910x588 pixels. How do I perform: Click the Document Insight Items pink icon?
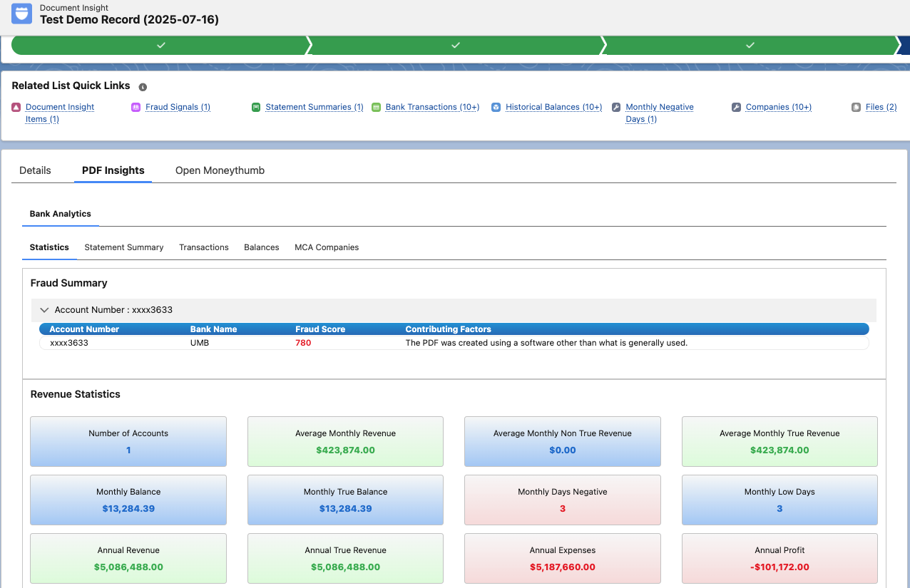click(16, 107)
